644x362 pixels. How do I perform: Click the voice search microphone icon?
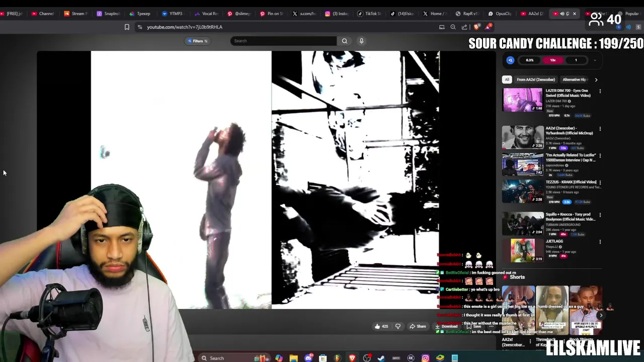[361, 41]
